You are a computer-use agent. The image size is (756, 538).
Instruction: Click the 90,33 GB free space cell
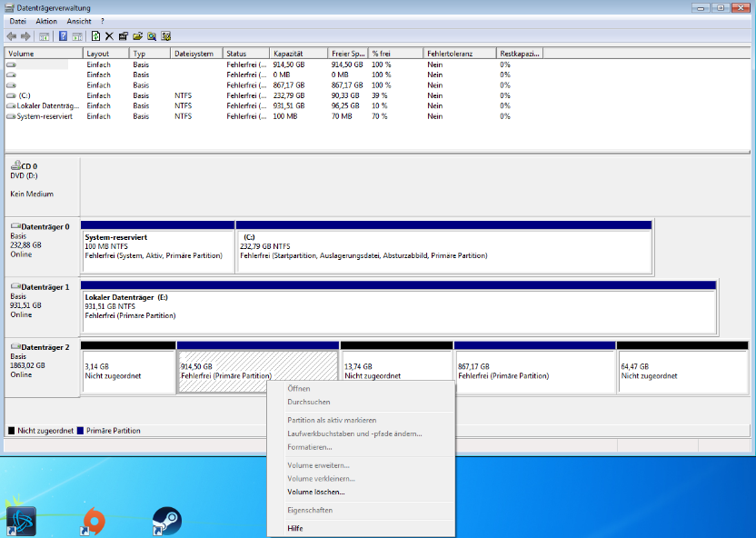pos(345,95)
